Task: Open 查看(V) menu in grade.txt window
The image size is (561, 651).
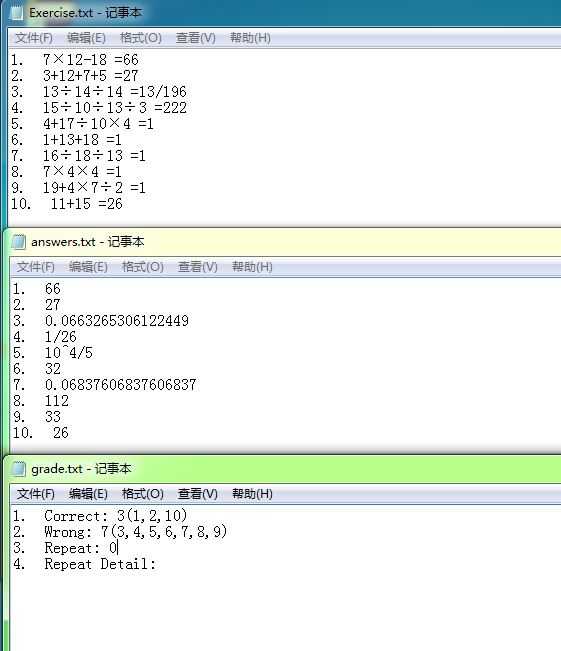Action: [198, 494]
